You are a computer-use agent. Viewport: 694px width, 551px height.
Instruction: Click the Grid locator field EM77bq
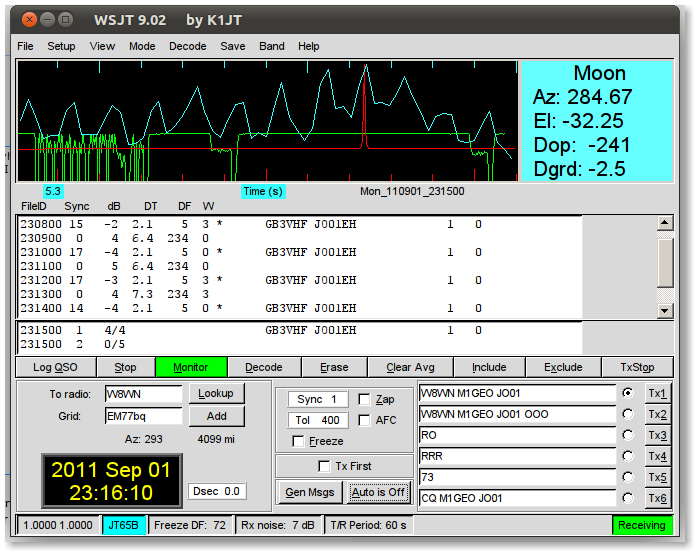click(143, 416)
